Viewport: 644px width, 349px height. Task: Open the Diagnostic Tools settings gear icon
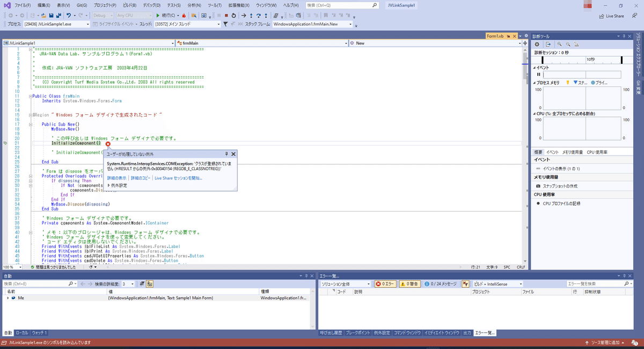[537, 44]
